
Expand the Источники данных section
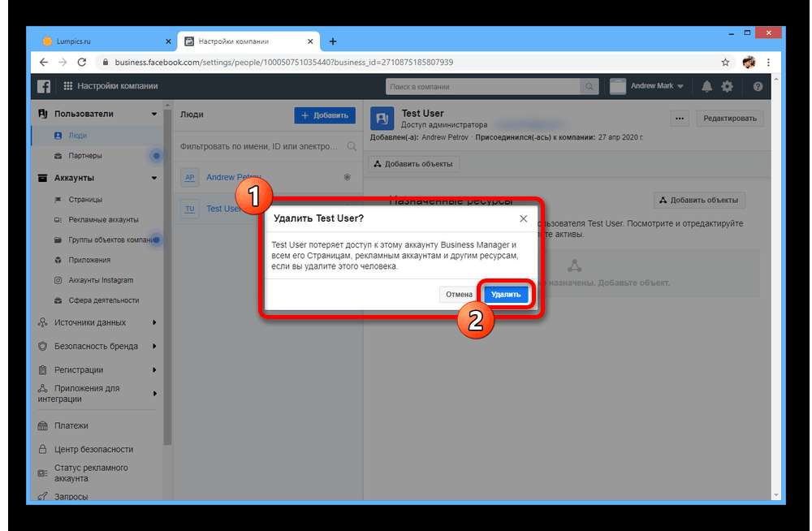(154, 322)
